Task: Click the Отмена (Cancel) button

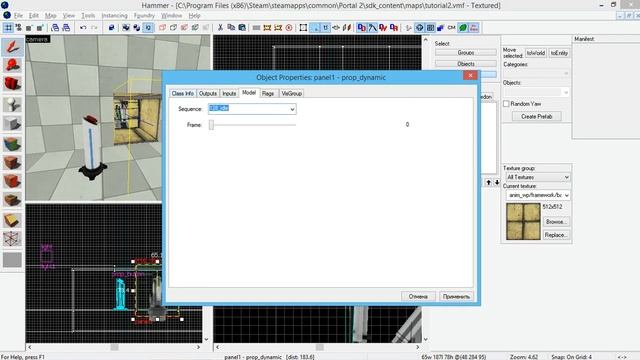Action: 418,296
